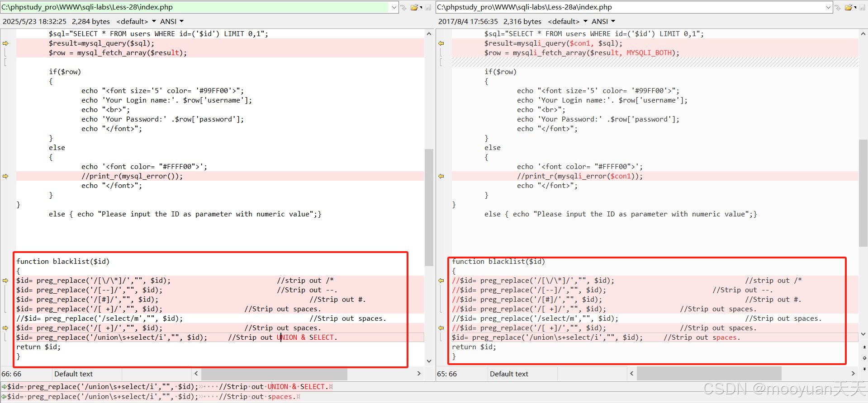Click left pane swap/reload arrow icon beside path

(x=403, y=7)
